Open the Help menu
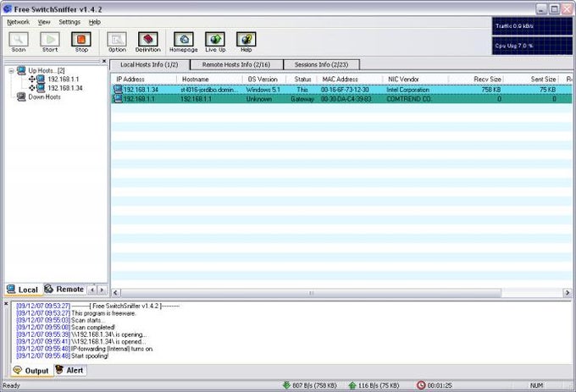The height and width of the screenshot is (392, 576). (x=94, y=22)
